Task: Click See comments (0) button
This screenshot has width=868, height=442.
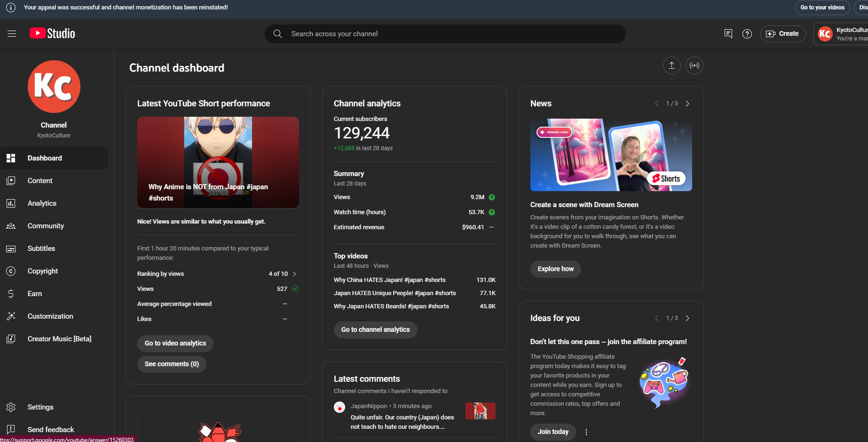Action: [172, 364]
